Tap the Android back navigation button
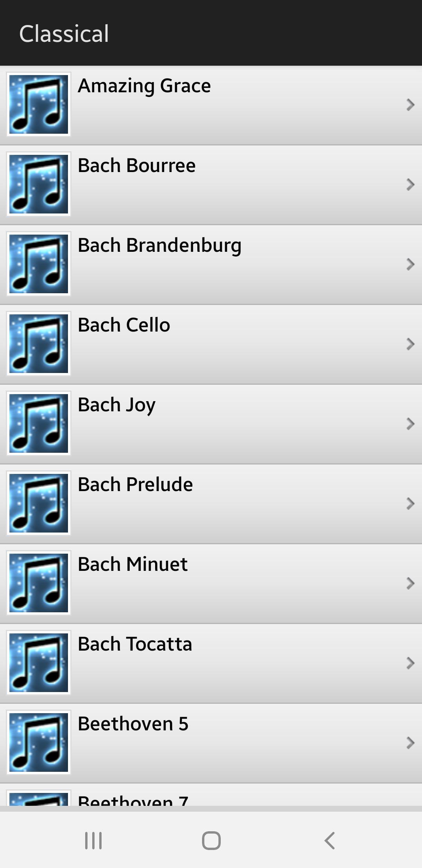Image resolution: width=422 pixels, height=868 pixels. 329,840
